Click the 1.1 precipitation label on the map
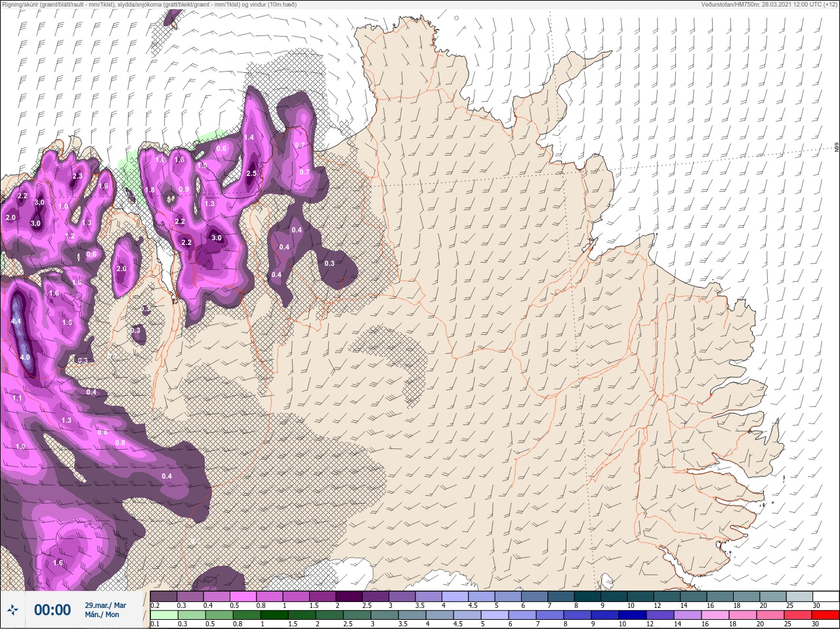Screen dimensions: 840x629 pos(18,398)
